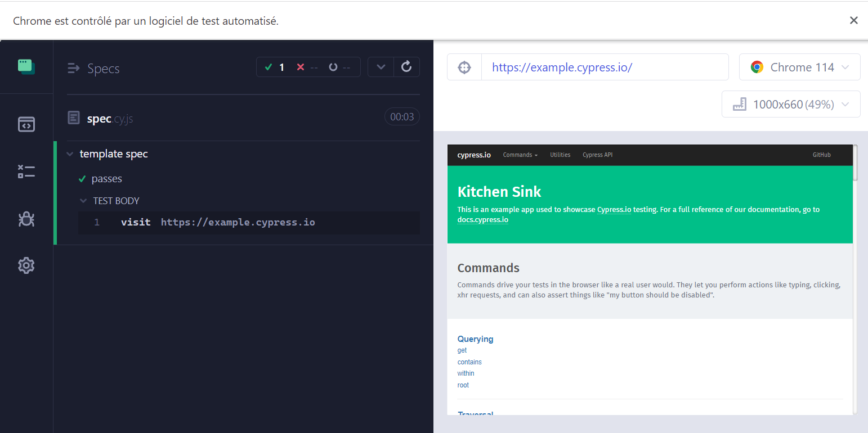
Task: Click the root command link
Action: pyautogui.click(x=463, y=385)
